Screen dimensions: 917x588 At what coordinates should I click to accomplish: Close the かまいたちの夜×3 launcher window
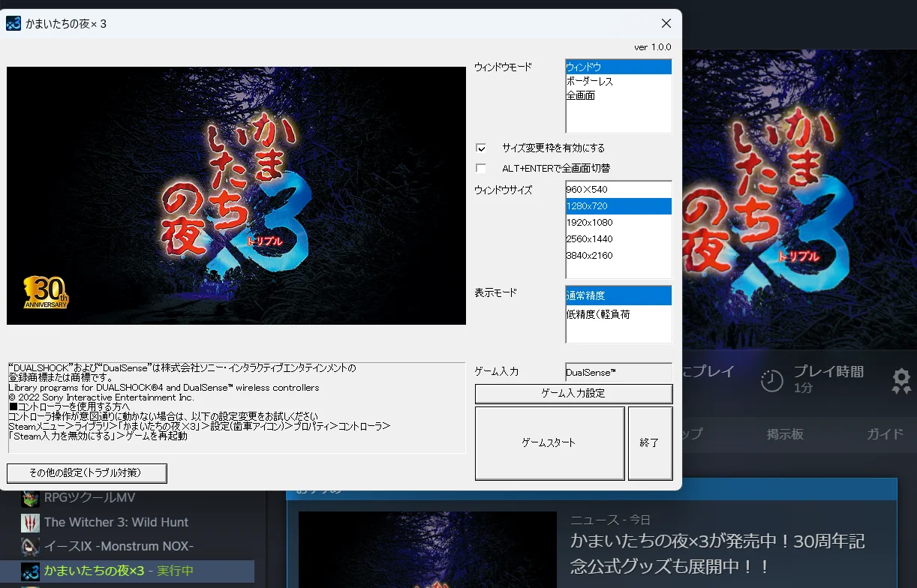click(666, 23)
